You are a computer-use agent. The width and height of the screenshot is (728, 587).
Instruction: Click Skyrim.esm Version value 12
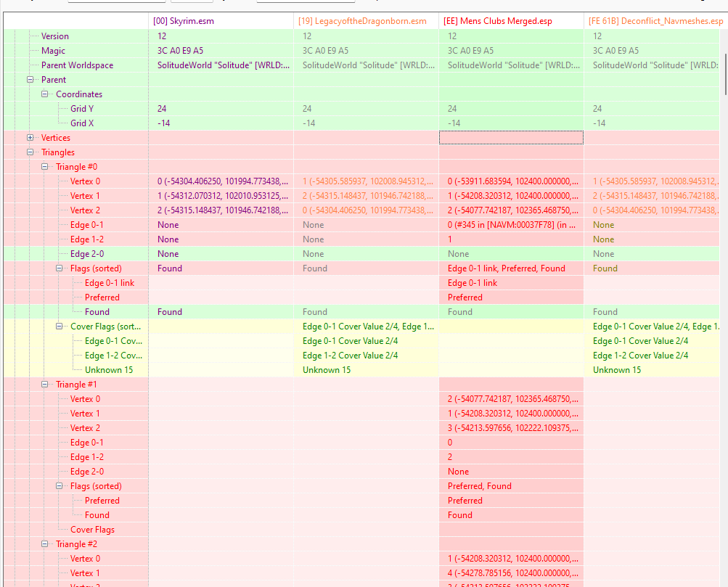click(162, 36)
